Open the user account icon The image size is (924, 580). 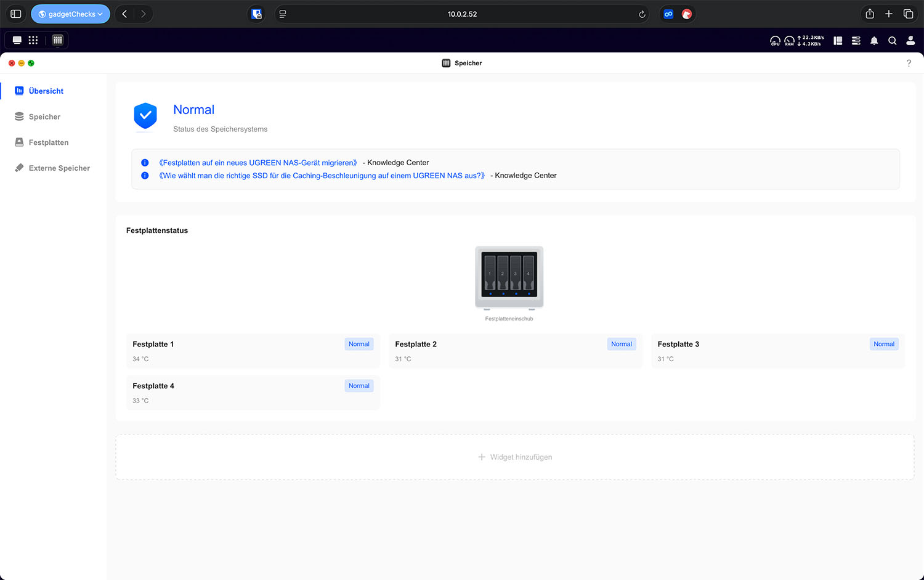click(x=910, y=41)
